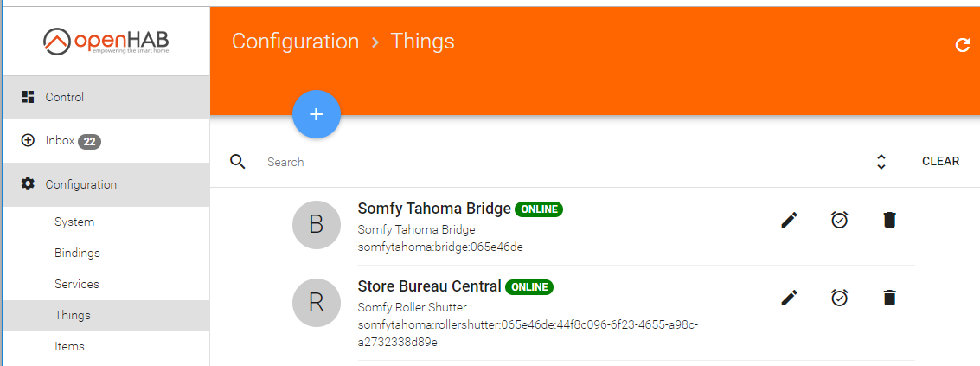Open the Control section
The width and height of the screenshot is (980, 366).
click(105, 97)
